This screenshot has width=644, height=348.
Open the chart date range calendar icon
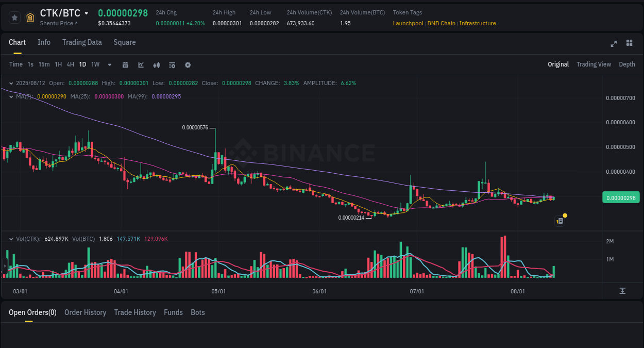[x=125, y=64]
